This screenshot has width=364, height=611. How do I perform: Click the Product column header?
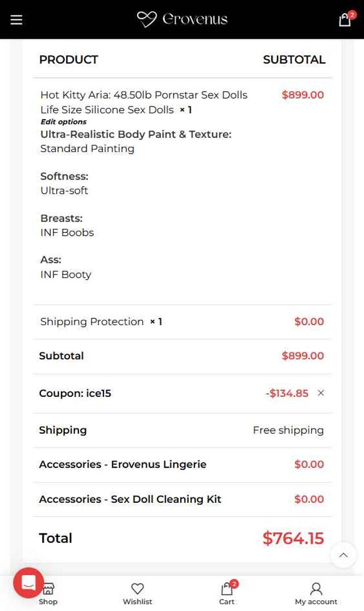pyautogui.click(x=69, y=60)
